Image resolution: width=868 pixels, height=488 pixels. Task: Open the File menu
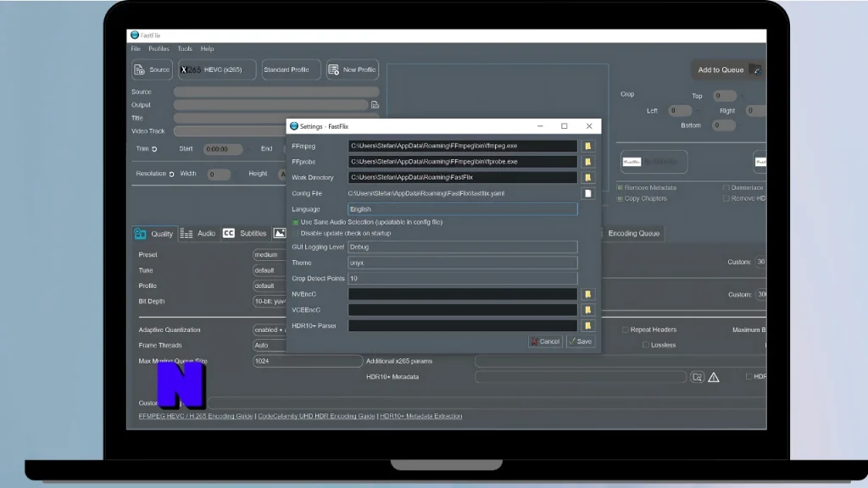(x=136, y=48)
